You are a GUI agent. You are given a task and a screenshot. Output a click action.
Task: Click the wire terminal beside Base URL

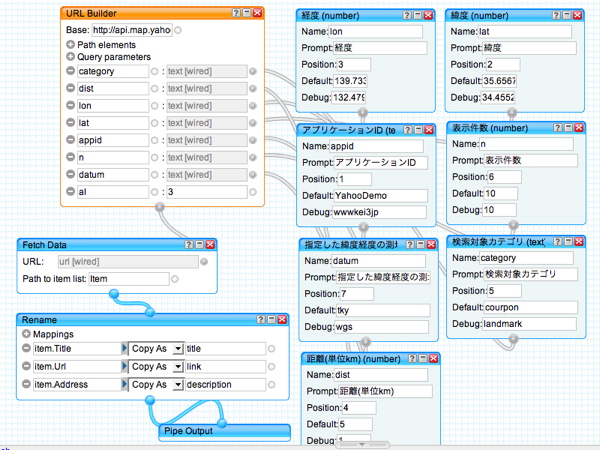178,31
